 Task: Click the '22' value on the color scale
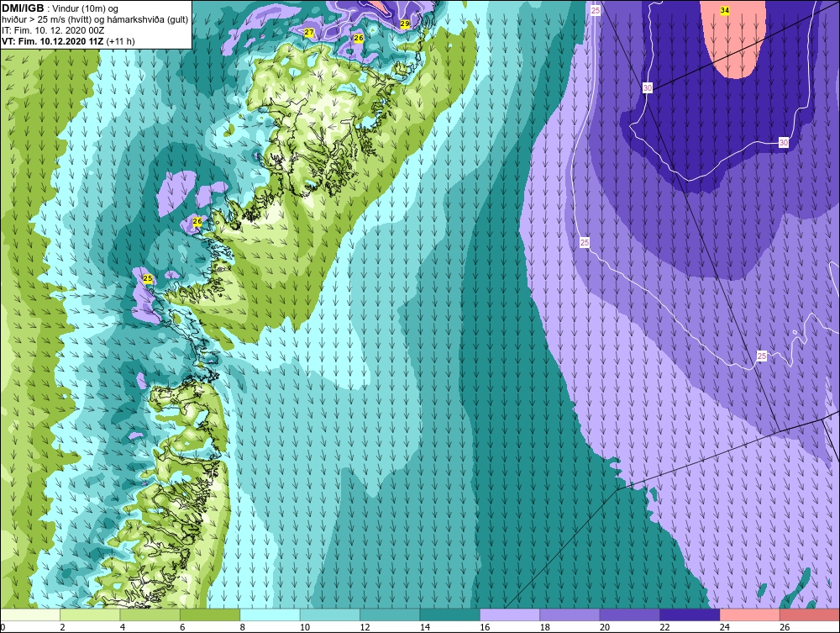[664, 627]
